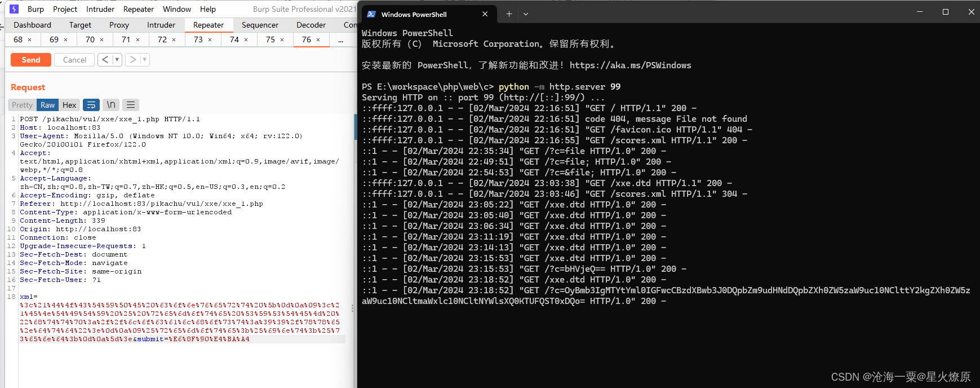Open the terminal profile dropdown chevron
The image size is (980, 388).
point(526,14)
